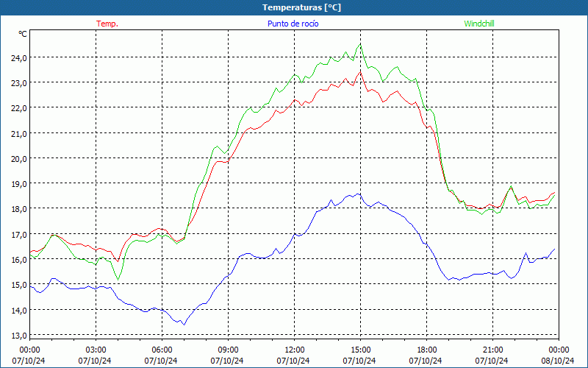Click the dew point minimum near 07:00
This screenshot has height=368, width=588.
point(184,325)
